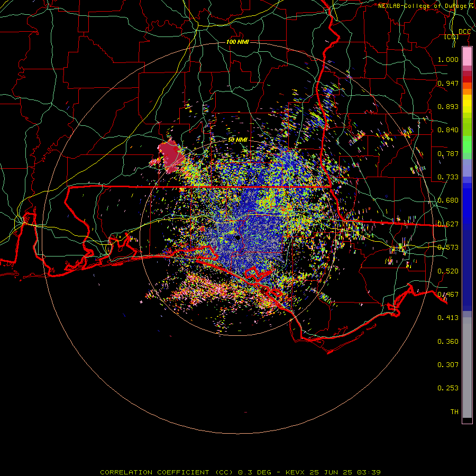Click the 0.787 scale value
The image size is (476, 476).
[x=448, y=153]
